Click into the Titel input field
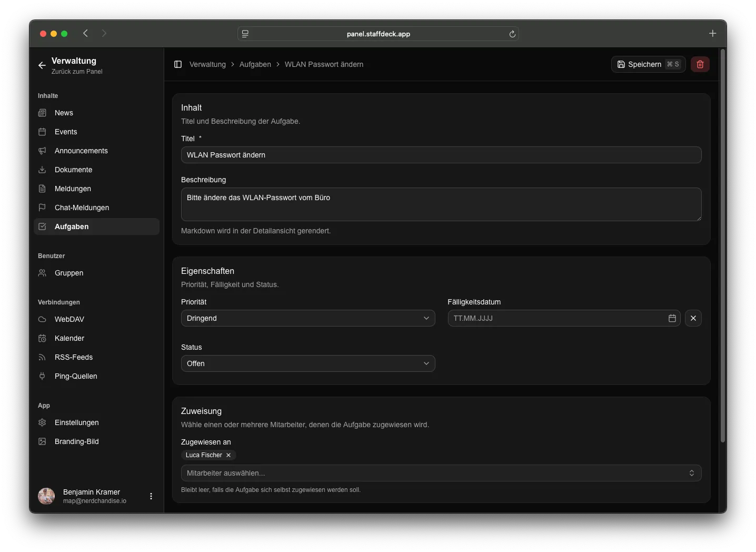The height and width of the screenshot is (552, 756). point(441,155)
